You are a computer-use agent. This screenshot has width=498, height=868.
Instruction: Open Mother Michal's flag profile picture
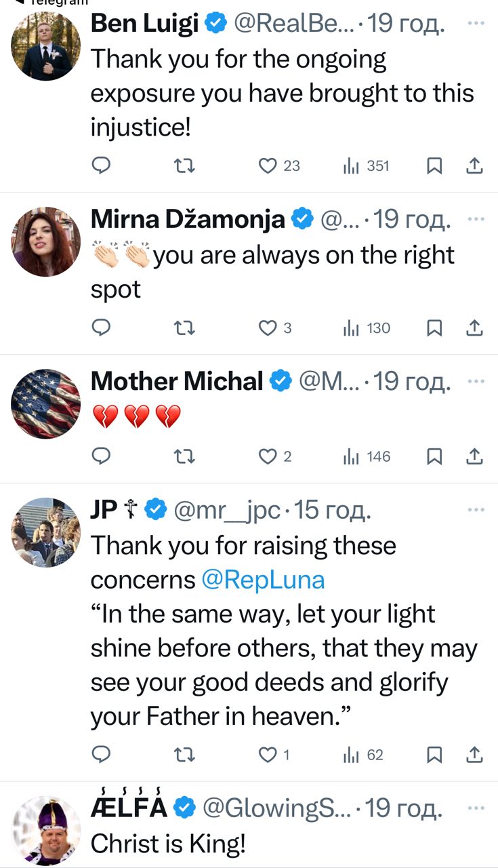[x=46, y=403]
